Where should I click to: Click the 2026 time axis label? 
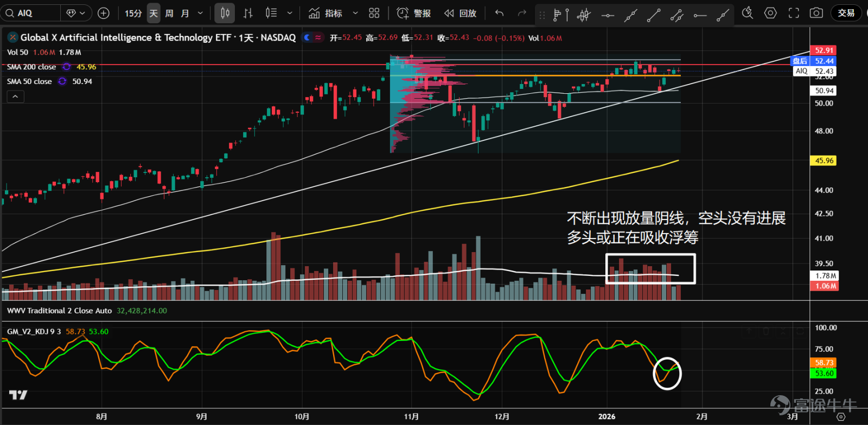pyautogui.click(x=607, y=416)
